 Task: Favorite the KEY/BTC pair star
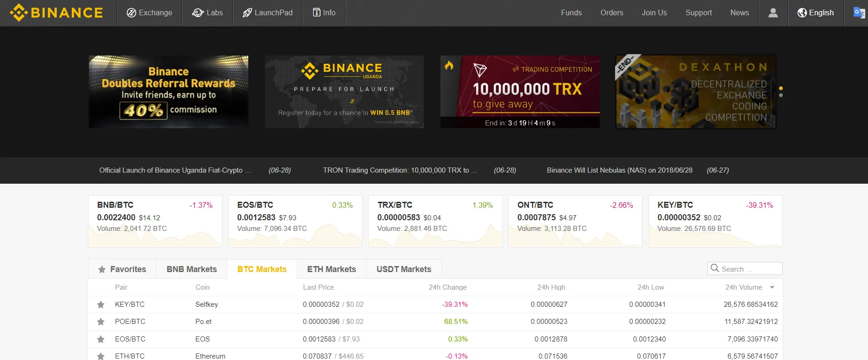coord(101,304)
